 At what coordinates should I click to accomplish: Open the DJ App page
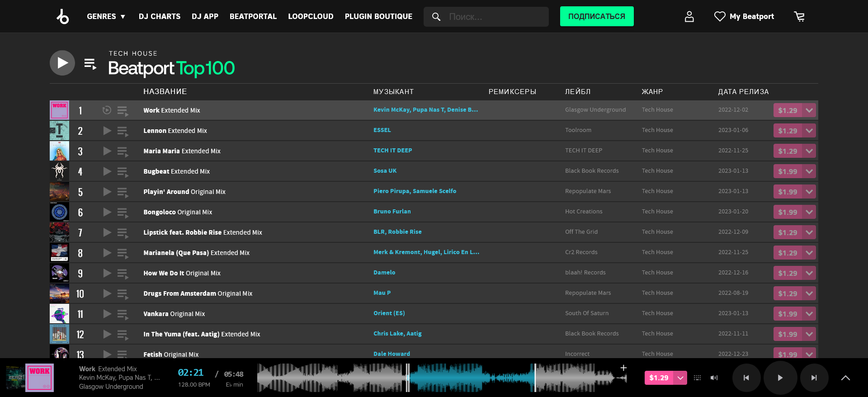point(205,16)
